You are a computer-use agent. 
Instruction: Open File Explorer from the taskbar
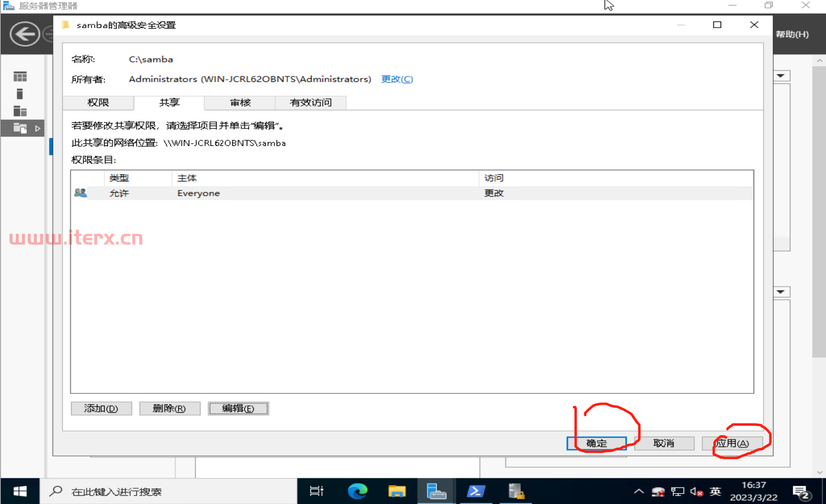click(x=397, y=491)
